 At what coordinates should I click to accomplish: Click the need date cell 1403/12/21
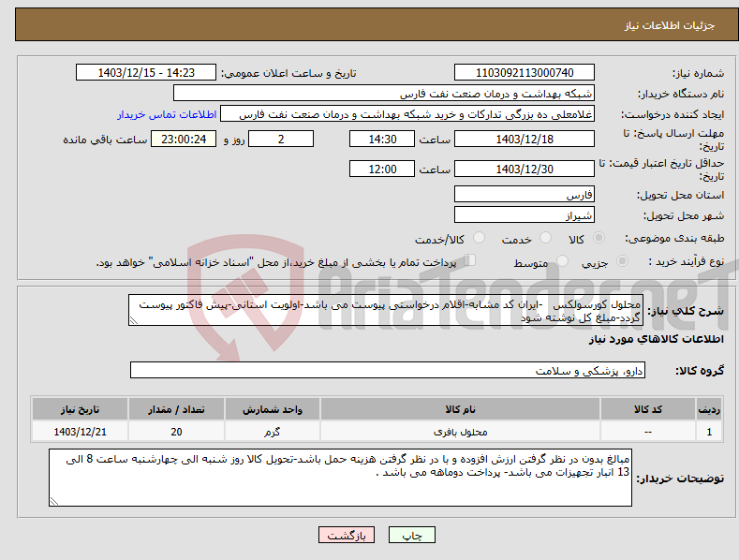(81, 432)
